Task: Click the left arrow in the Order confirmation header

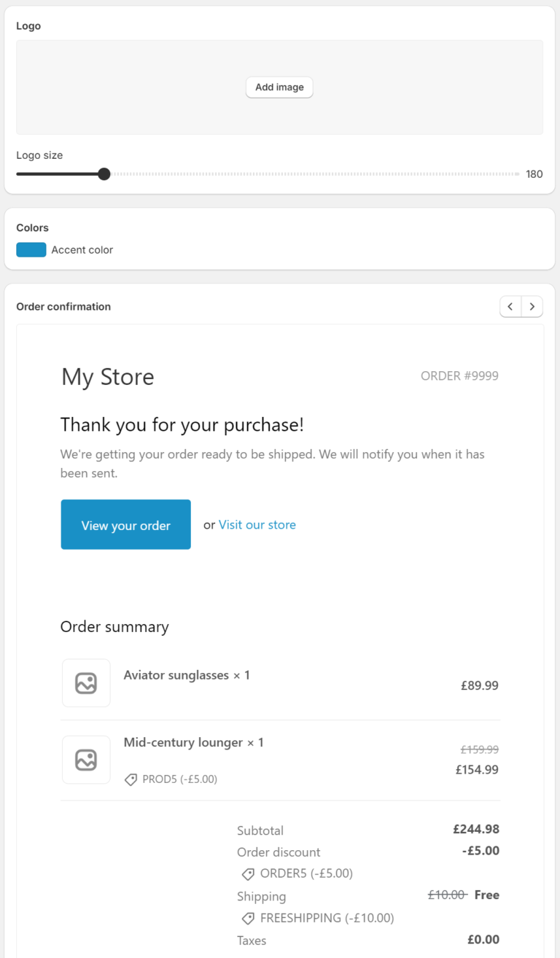Action: [510, 306]
